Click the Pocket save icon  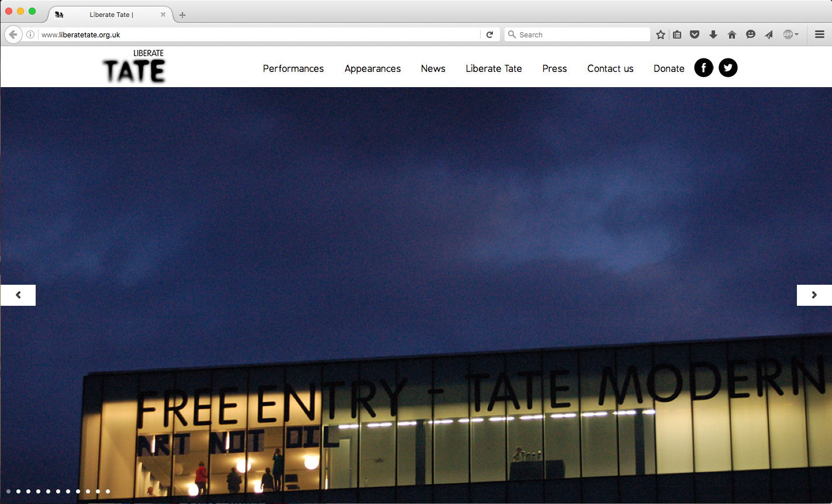(x=695, y=34)
